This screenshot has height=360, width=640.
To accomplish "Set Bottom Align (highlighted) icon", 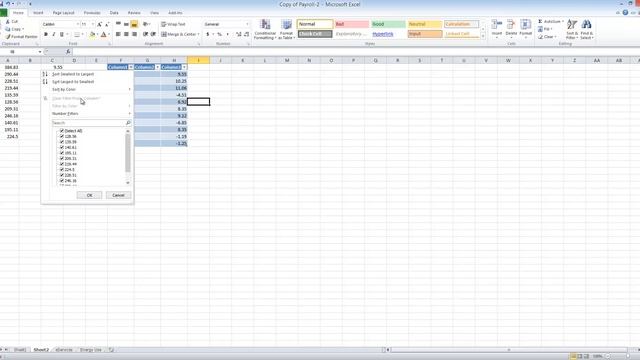I will coord(134,24).
